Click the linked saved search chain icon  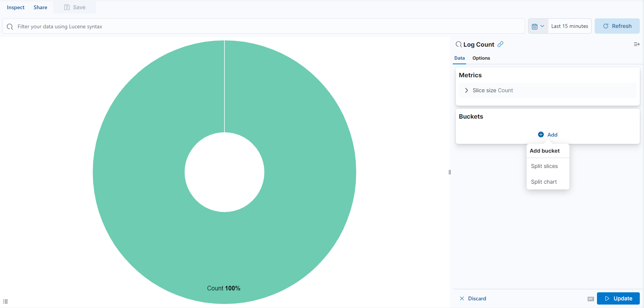click(x=500, y=44)
